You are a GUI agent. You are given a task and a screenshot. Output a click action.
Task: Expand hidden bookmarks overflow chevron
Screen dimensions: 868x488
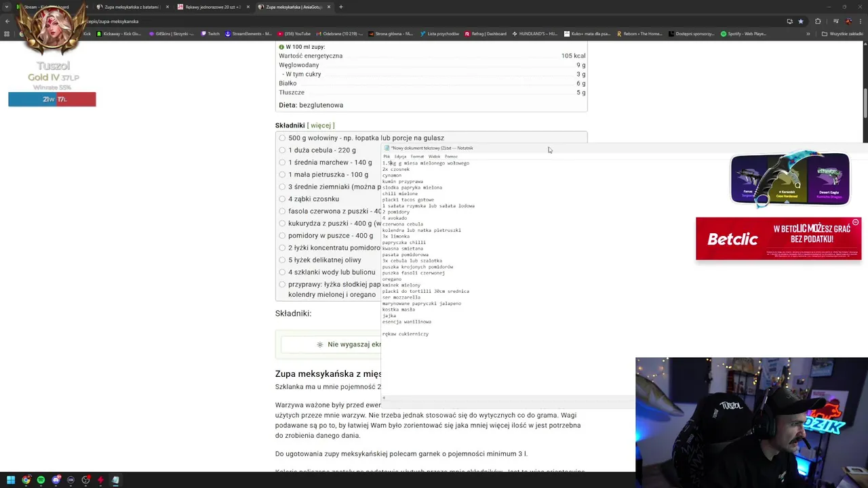(x=808, y=33)
